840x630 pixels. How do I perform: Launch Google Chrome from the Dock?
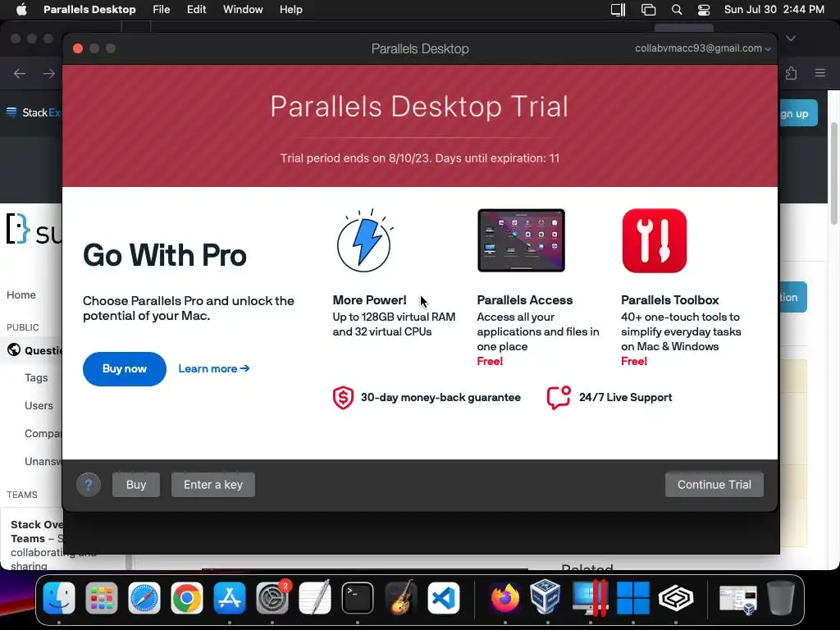[x=186, y=598]
